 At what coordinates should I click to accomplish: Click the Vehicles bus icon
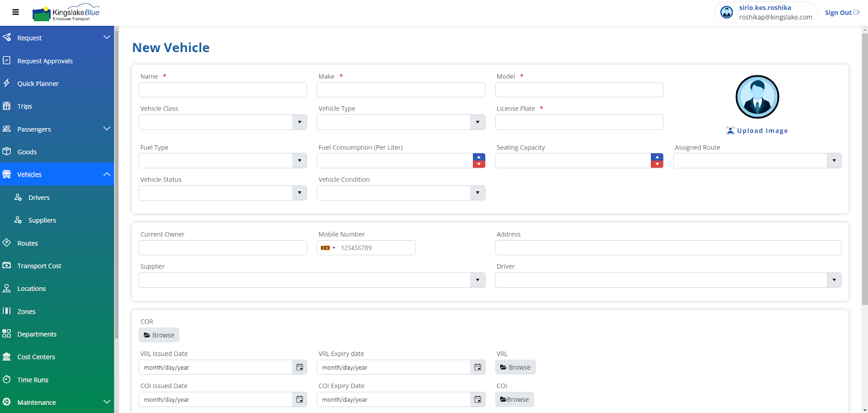[x=7, y=174]
